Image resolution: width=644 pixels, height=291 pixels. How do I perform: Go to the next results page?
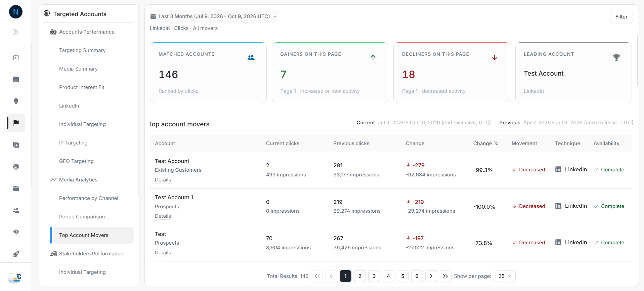coord(431,276)
